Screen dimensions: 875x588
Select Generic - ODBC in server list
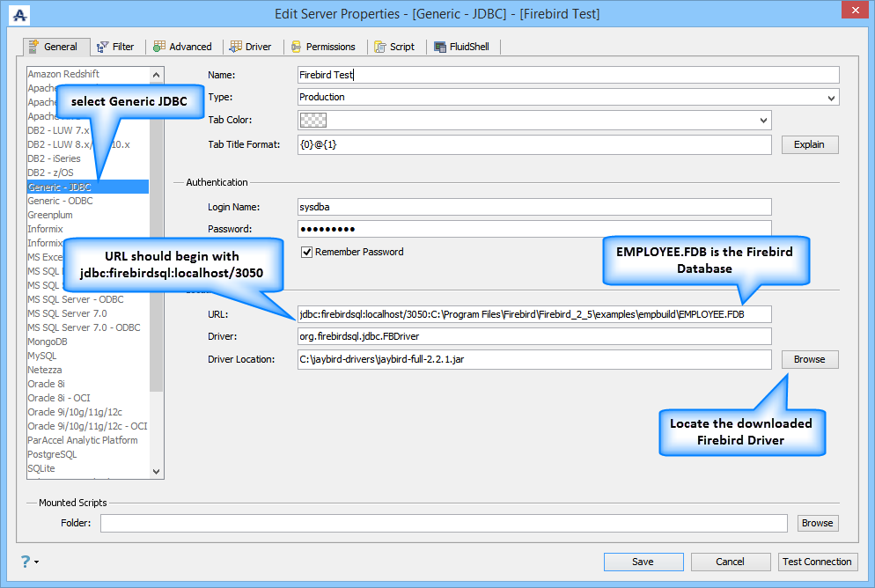(88, 201)
